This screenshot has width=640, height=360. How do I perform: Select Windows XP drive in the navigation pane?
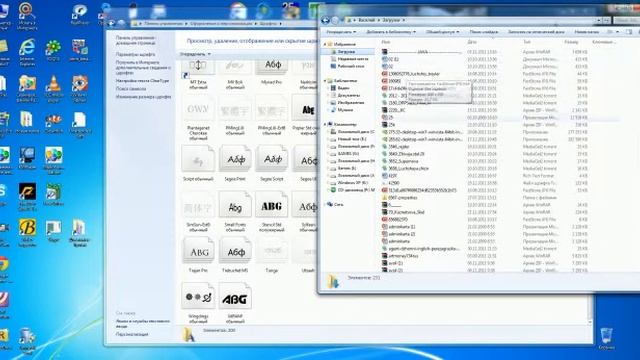[349, 182]
